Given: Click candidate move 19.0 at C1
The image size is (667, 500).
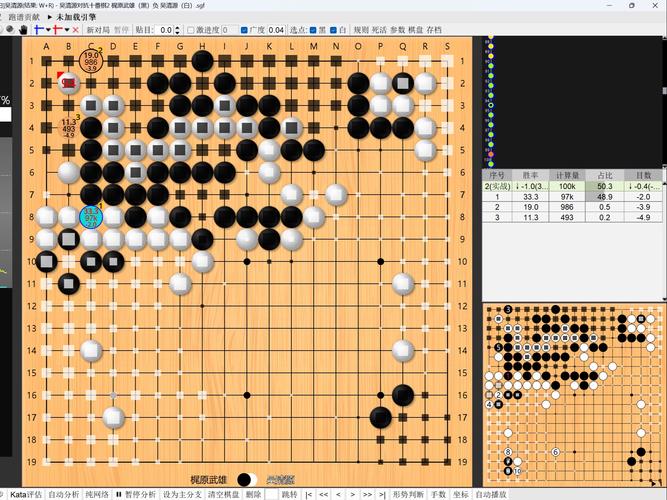Looking at the screenshot, I should tap(91, 61).
